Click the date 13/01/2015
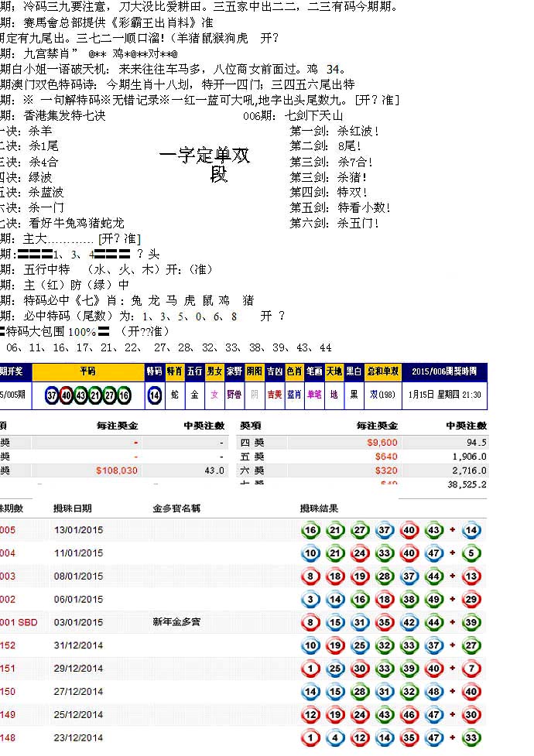This screenshot has height=756, width=534. pyautogui.click(x=79, y=530)
